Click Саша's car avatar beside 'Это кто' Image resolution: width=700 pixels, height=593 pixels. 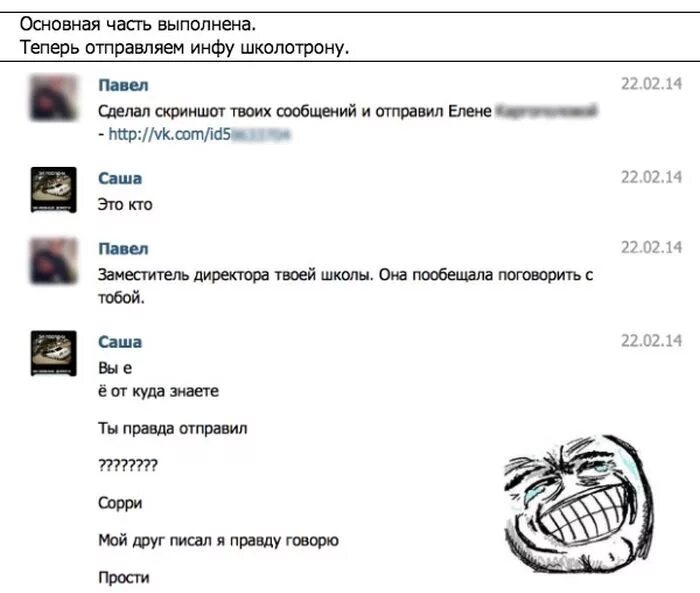click(x=54, y=190)
